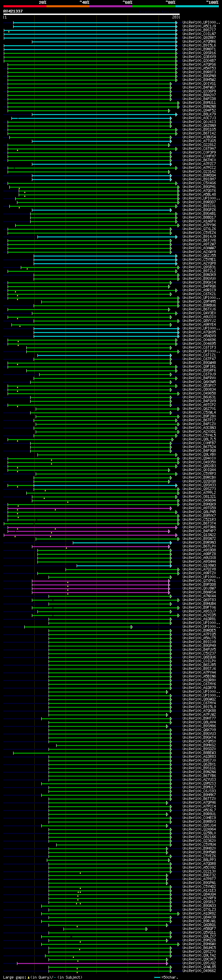Viewport: 222px width, 980px height.
Task: Click label UniRef100_Q94F52
Action: pos(199,110)
